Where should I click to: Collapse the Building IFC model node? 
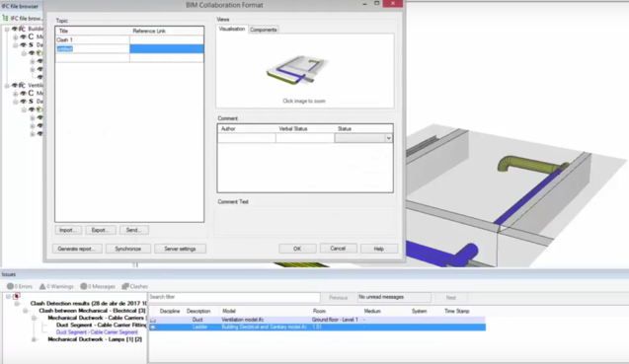7,29
